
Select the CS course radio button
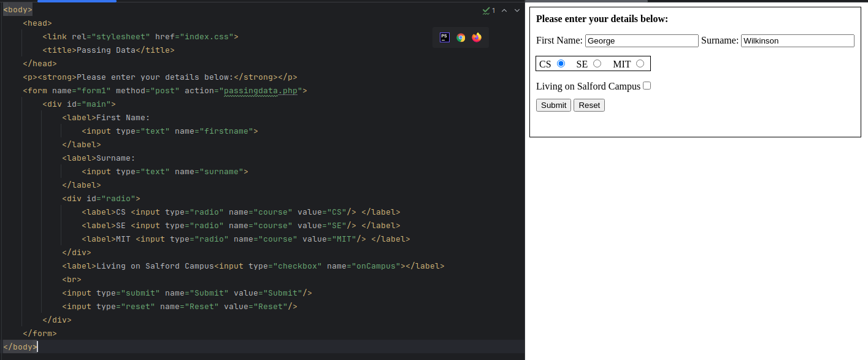click(x=561, y=64)
